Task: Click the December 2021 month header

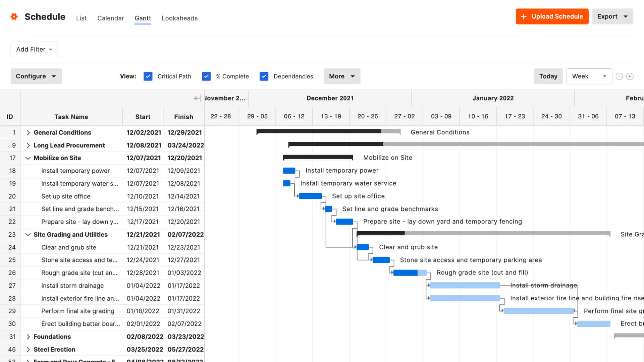Action: click(330, 98)
